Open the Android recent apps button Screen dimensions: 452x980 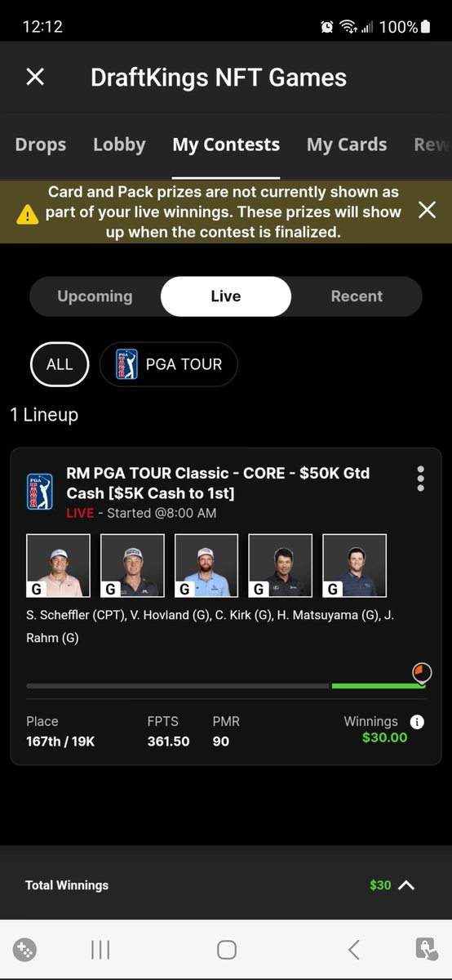100,949
